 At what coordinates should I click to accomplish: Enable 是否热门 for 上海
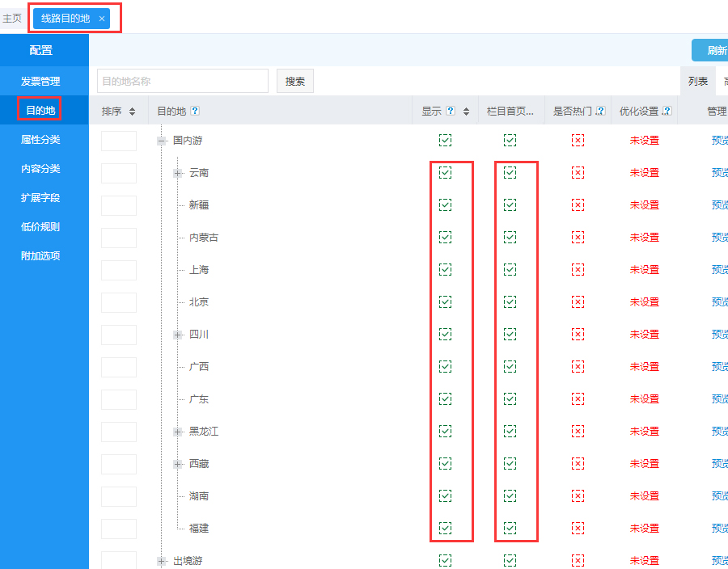pos(578,269)
